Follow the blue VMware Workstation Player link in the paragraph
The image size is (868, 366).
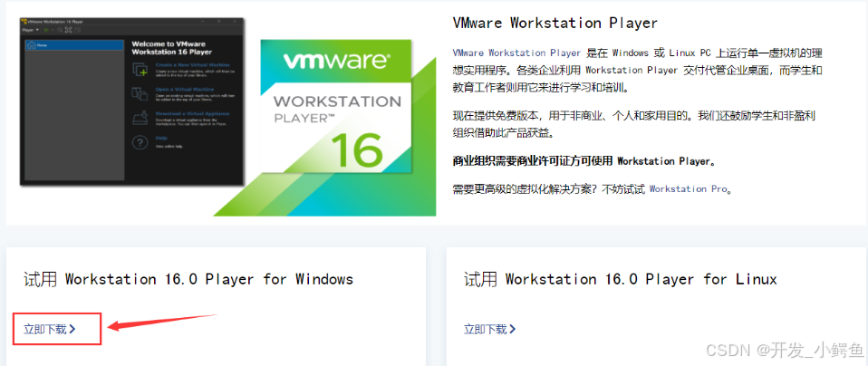coord(516,53)
